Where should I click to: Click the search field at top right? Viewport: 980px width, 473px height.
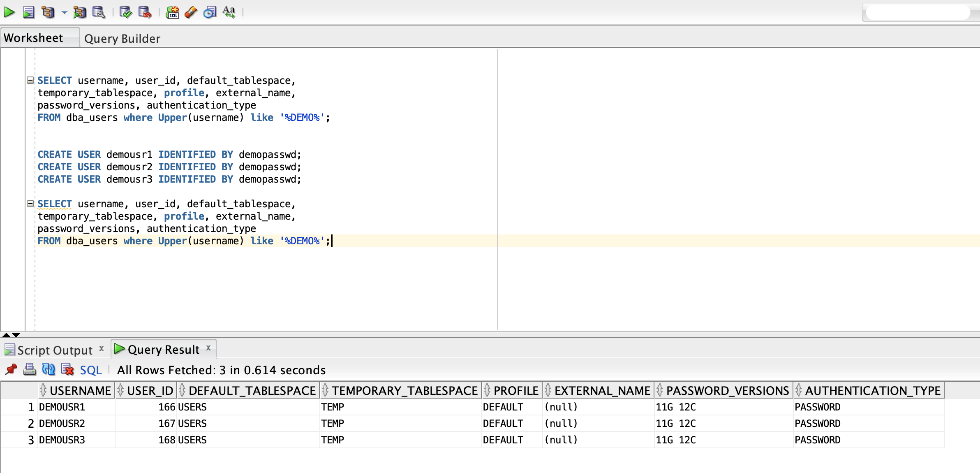[917, 13]
